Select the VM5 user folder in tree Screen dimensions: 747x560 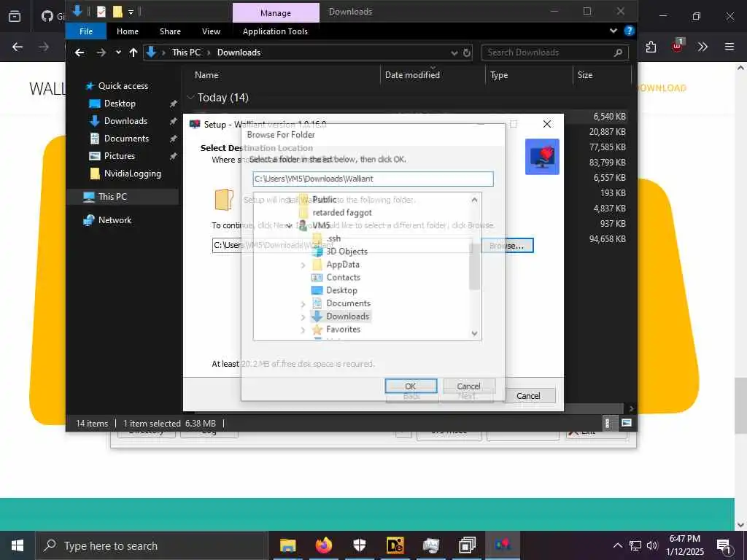(322, 225)
